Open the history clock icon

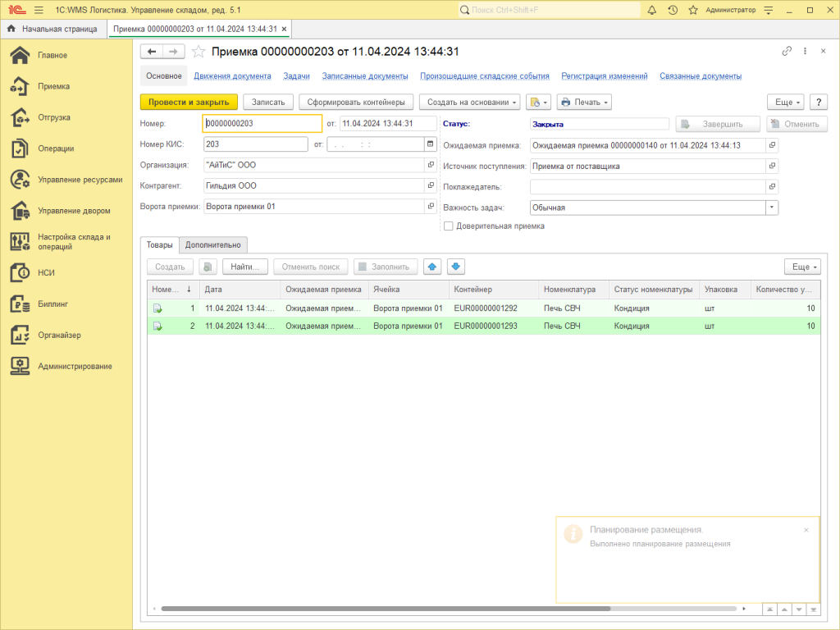click(x=673, y=10)
